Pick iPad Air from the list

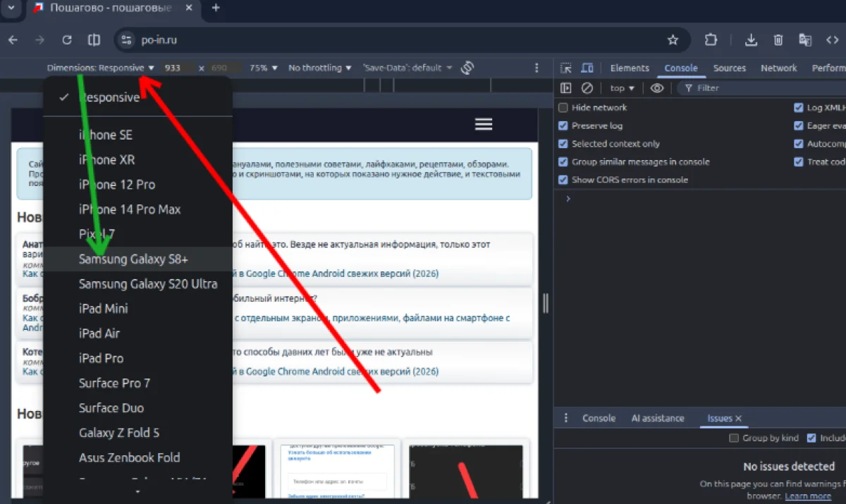point(137,333)
